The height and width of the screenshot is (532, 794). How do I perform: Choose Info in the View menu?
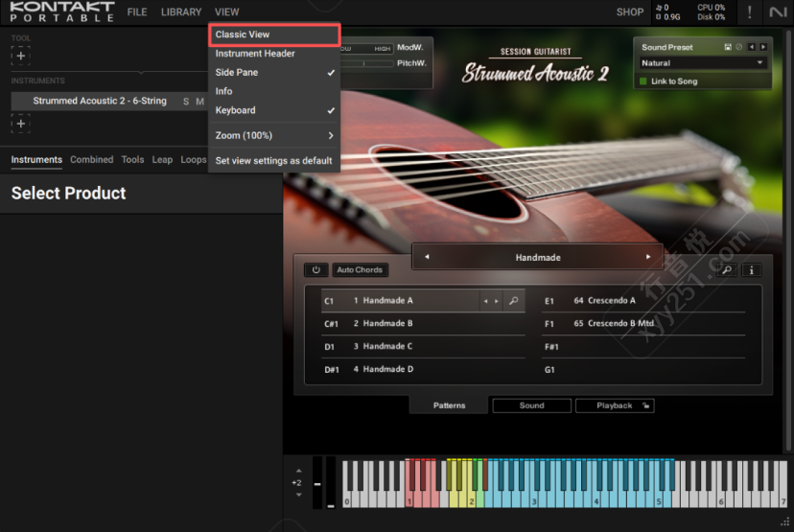pos(274,91)
